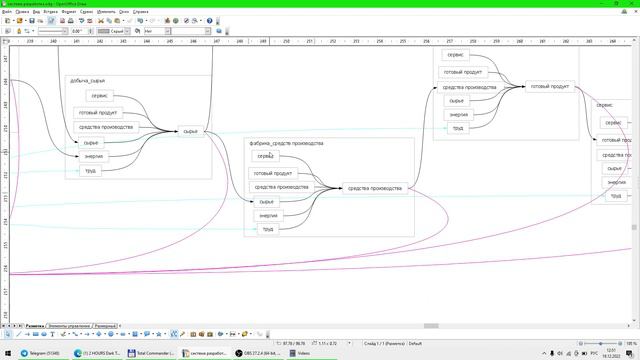The width and height of the screenshot is (640, 360).
Task: Open the Zoom magnifier tool
Action: (x=195, y=21)
